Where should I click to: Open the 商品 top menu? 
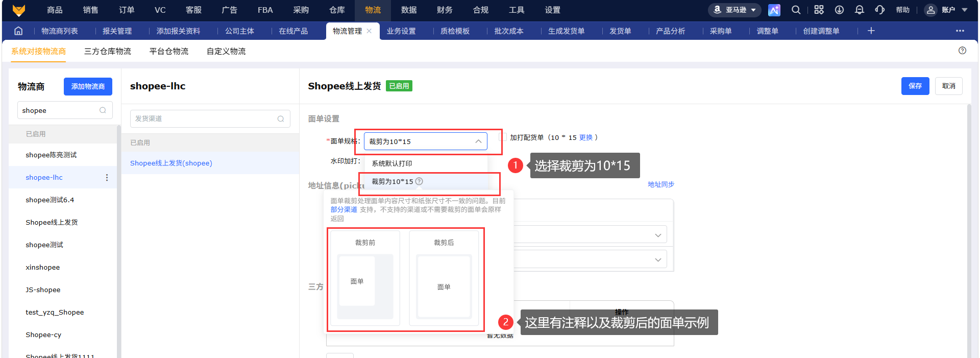coord(55,10)
